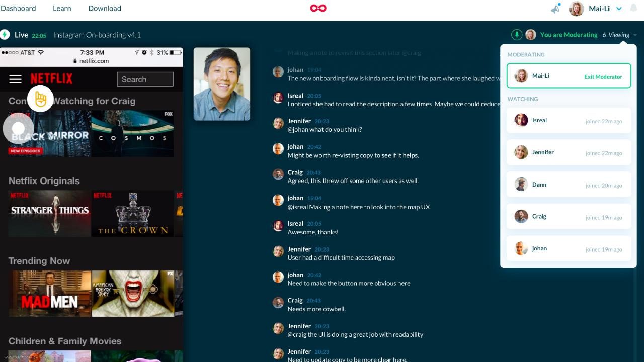The image size is (644, 362).
Task: Open the Download menu item
Action: 105,8
